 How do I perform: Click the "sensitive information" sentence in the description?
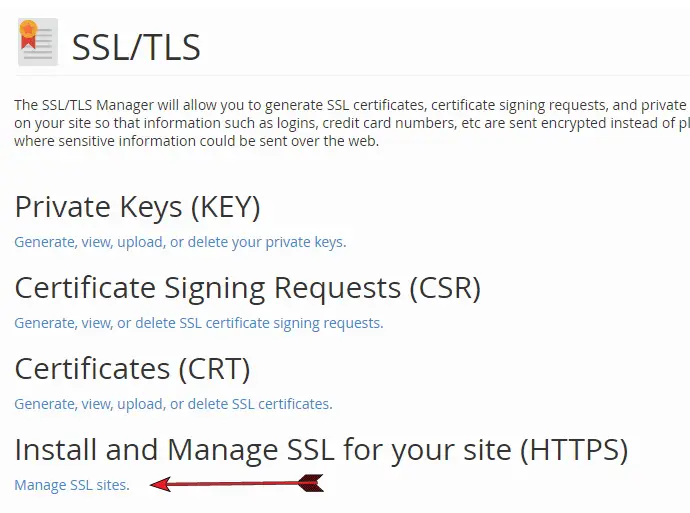click(x=197, y=141)
